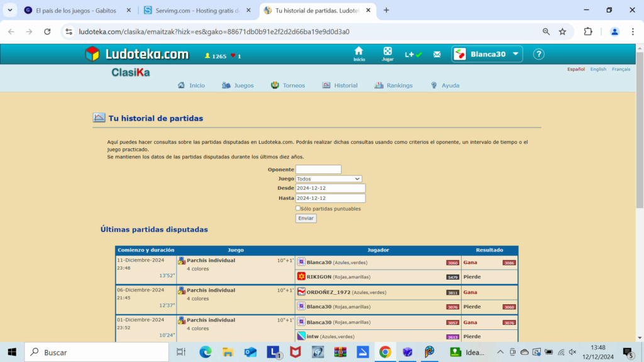Click the L+ status icon in the header
644x362 pixels.
pos(413,54)
